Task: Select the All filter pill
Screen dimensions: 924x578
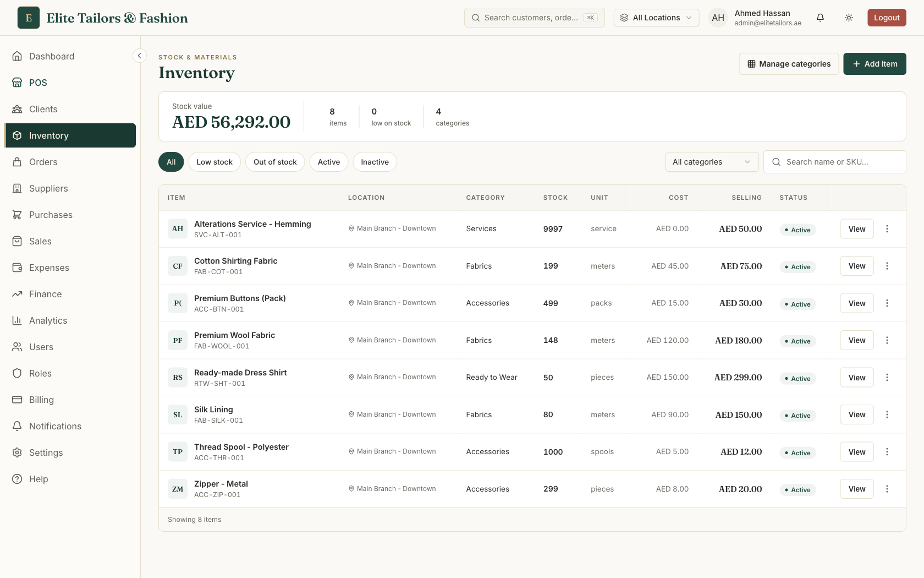Action: pyautogui.click(x=171, y=162)
